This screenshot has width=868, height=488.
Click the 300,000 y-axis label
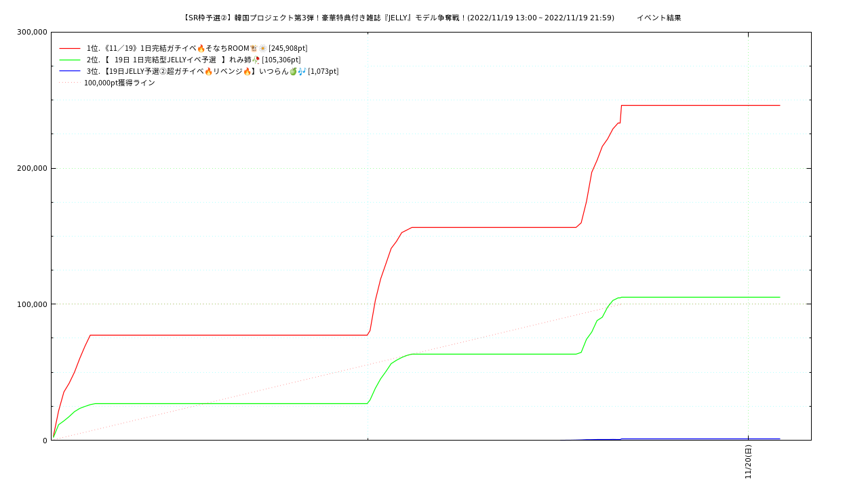click(x=32, y=32)
